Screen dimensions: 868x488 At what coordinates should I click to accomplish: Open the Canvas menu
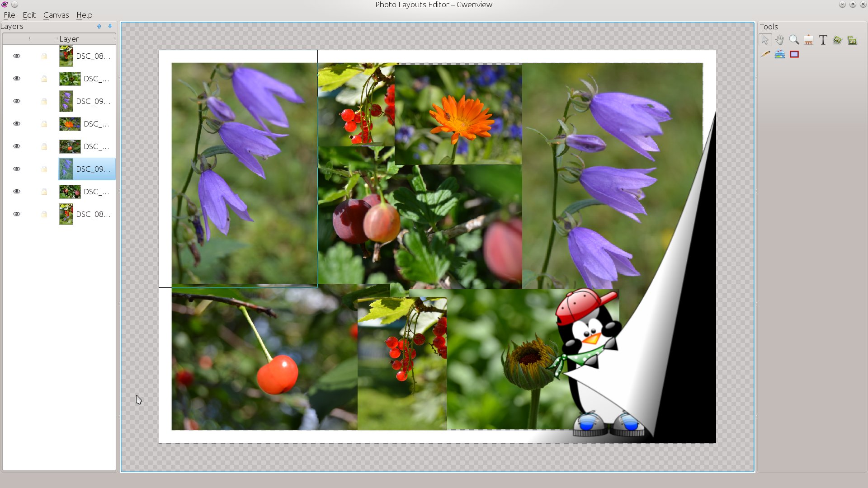pos(56,15)
